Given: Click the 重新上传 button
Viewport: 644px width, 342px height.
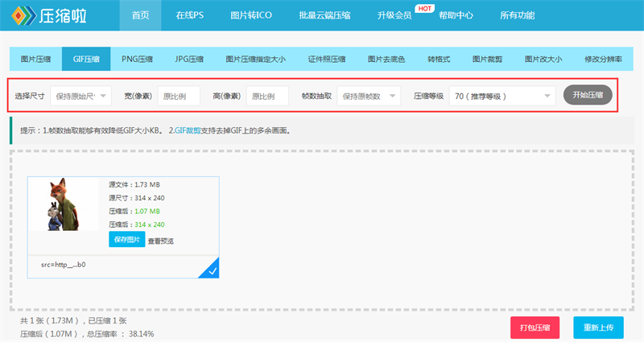Looking at the screenshot, I should 598,328.
